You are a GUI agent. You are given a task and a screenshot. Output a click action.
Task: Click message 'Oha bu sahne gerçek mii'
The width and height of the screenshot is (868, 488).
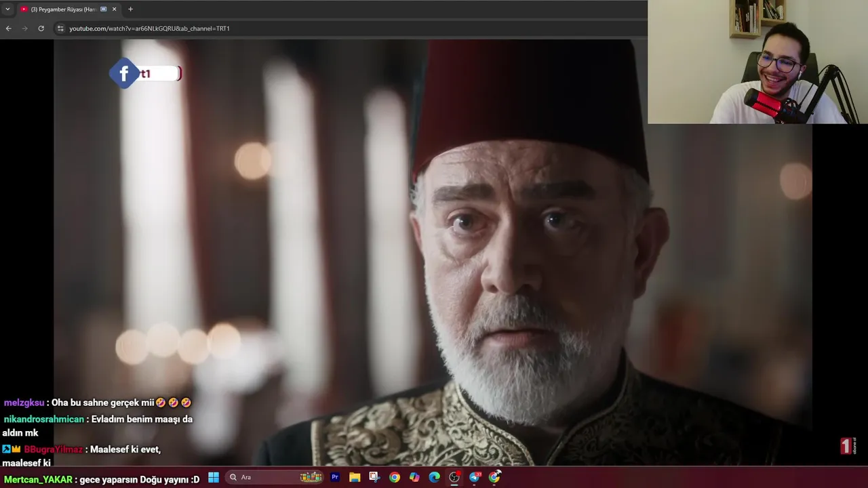point(102,403)
